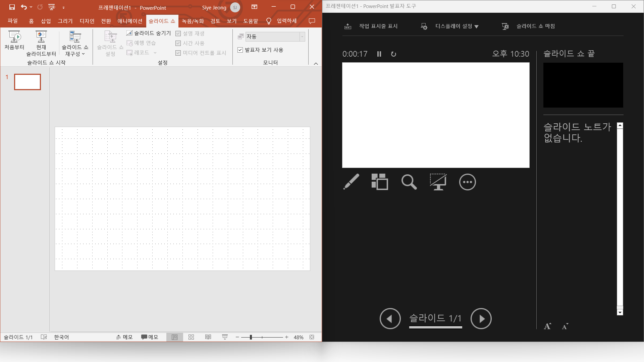Decrease notes text size
Image resolution: width=644 pixels, height=362 pixels.
(565, 326)
